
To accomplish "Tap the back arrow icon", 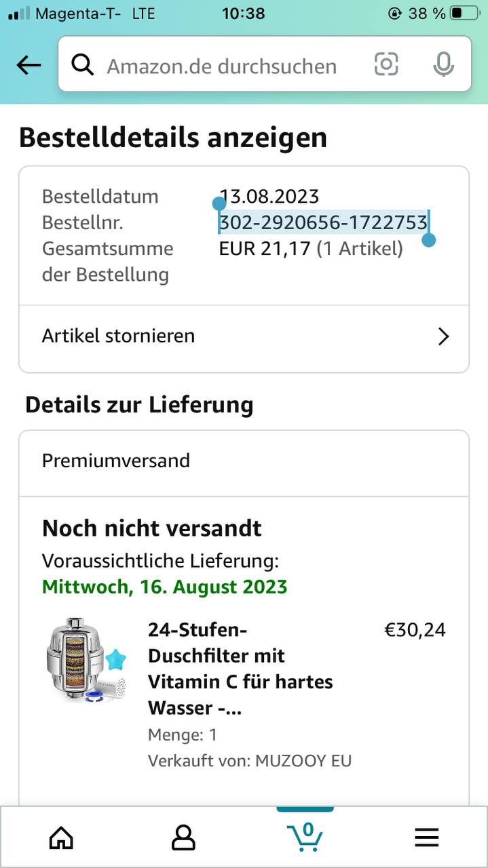I will point(29,65).
